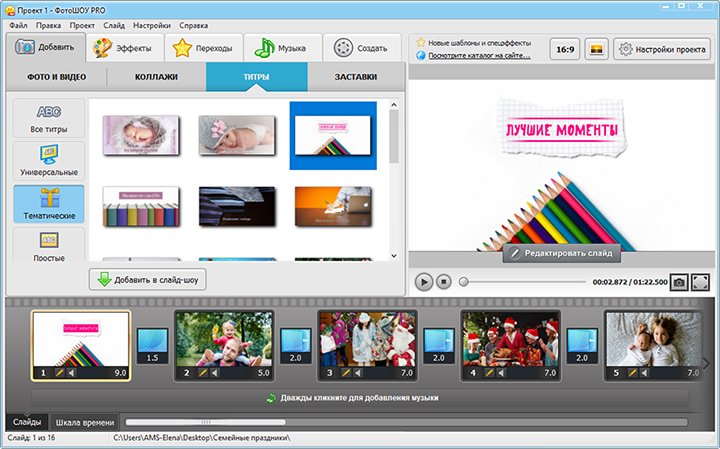Screen dimensions: 720x449
Task: Click the transition icon between slides 3 and 4
Action: [x=438, y=342]
